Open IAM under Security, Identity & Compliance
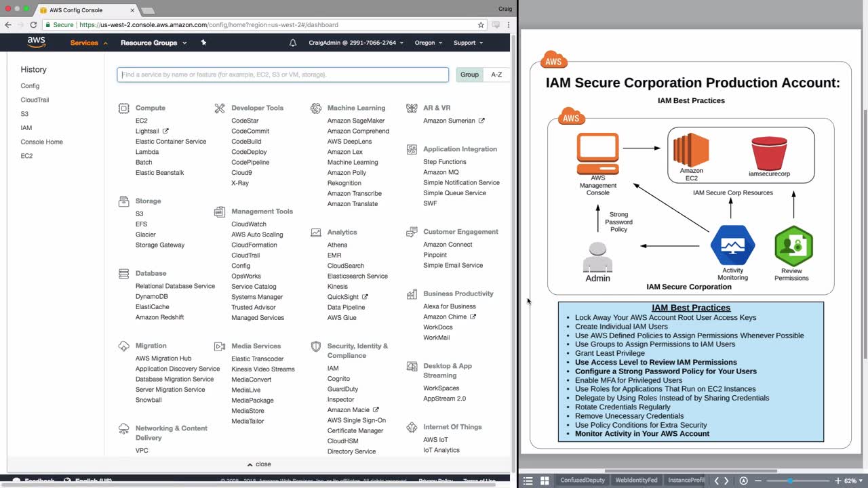 pos(333,369)
